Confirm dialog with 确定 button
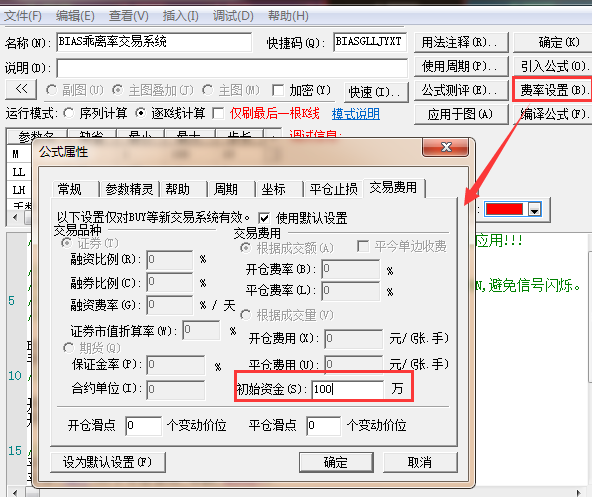This screenshot has width=592, height=497. 336,462
